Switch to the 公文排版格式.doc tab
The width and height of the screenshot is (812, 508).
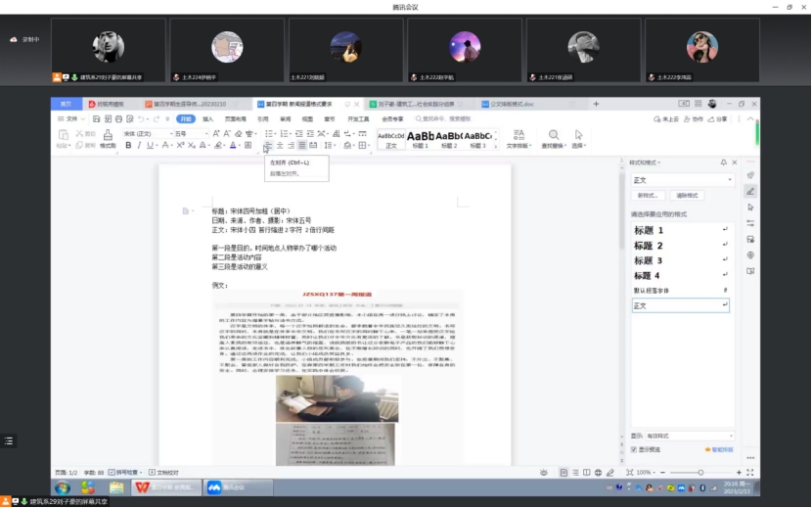tap(510, 103)
